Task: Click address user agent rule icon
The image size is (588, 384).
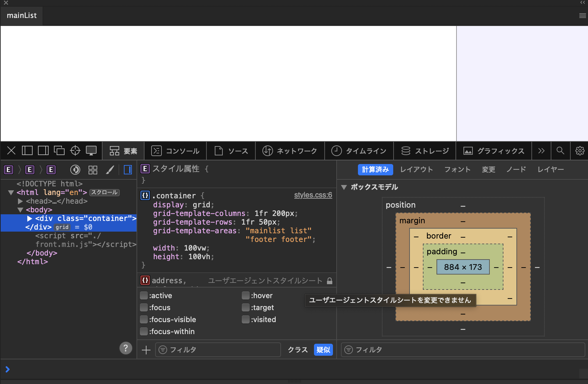Action: coord(145,281)
